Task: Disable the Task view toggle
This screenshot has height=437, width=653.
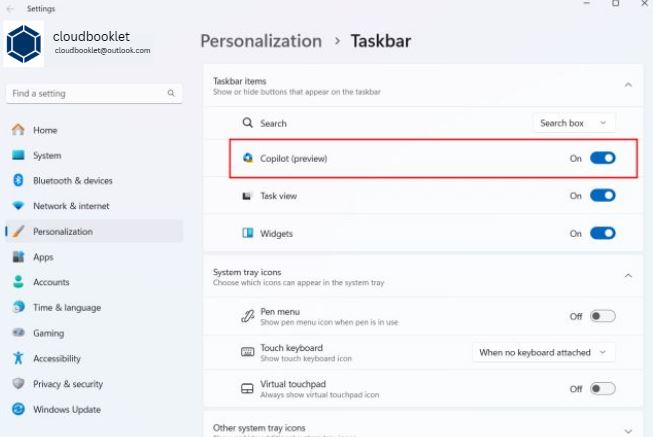Action: point(602,195)
